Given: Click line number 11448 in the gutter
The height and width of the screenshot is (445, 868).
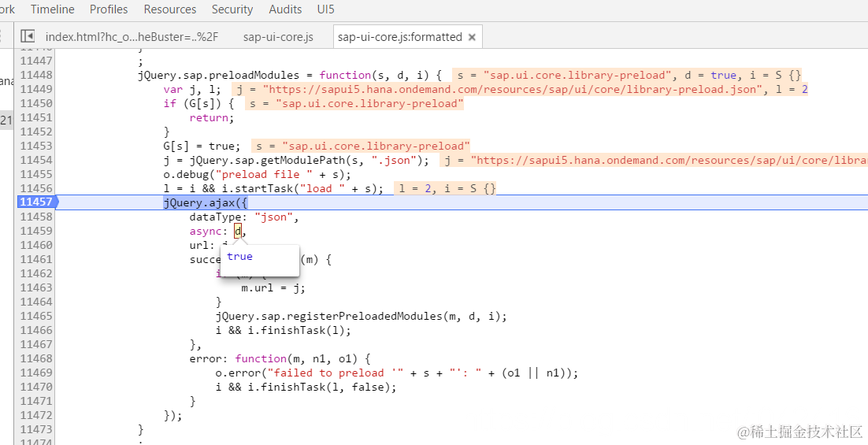Looking at the screenshot, I should pyautogui.click(x=36, y=75).
